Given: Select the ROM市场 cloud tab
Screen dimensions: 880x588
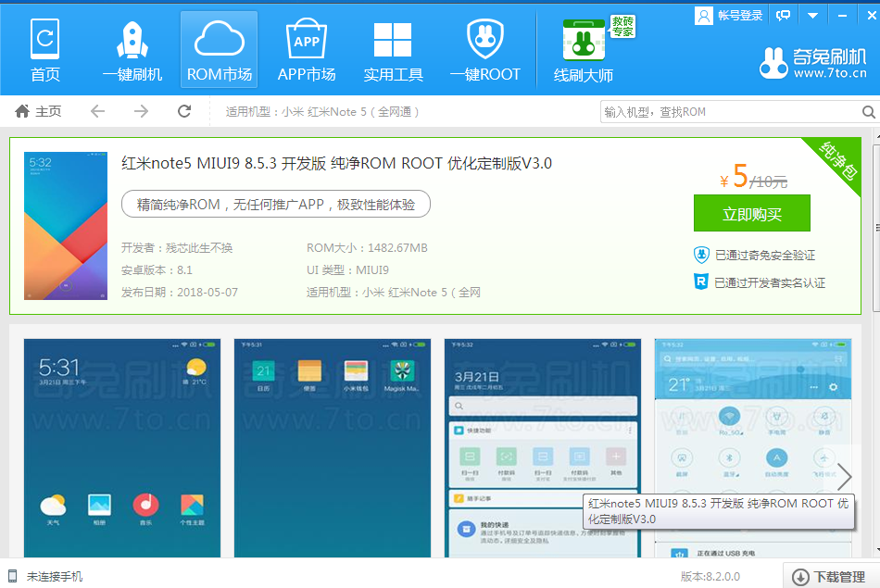Looking at the screenshot, I should [x=219, y=51].
